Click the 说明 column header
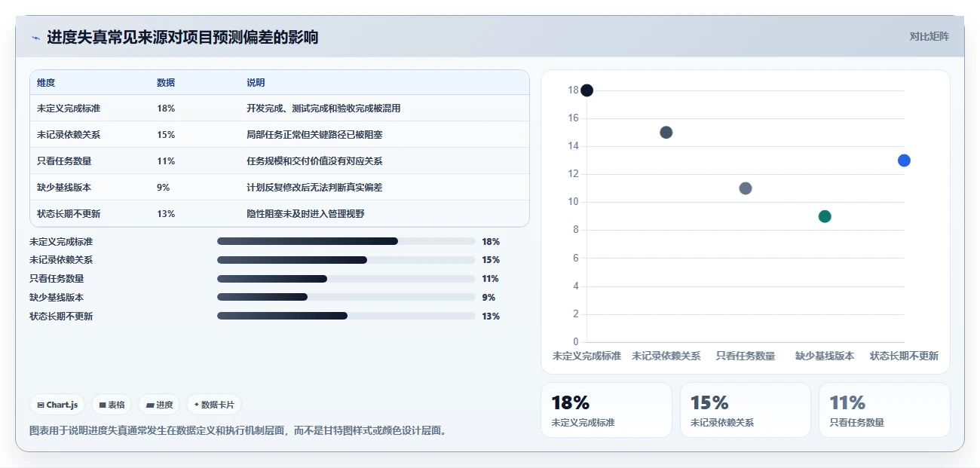The width and height of the screenshot is (980, 468). pyautogui.click(x=256, y=83)
